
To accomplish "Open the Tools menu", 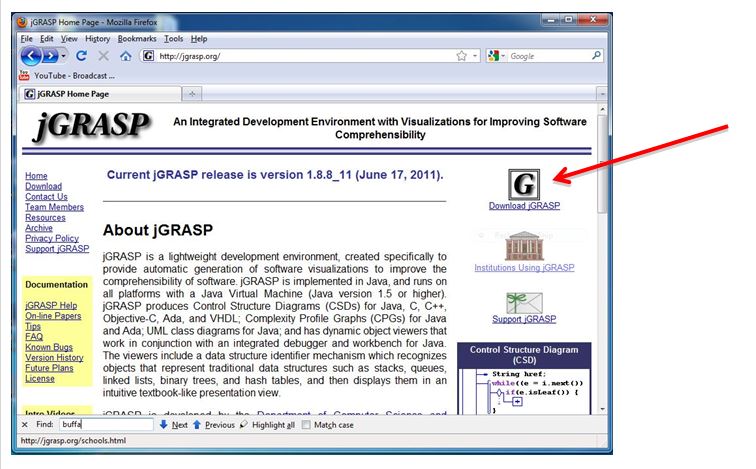I will pos(173,38).
